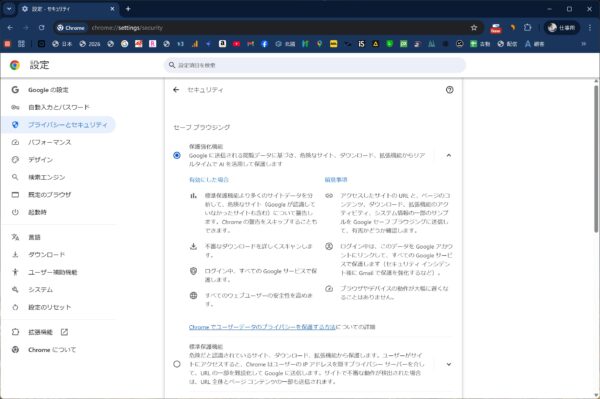Open the 2026 bookmark
This screenshot has width=600, height=399.
90,44
